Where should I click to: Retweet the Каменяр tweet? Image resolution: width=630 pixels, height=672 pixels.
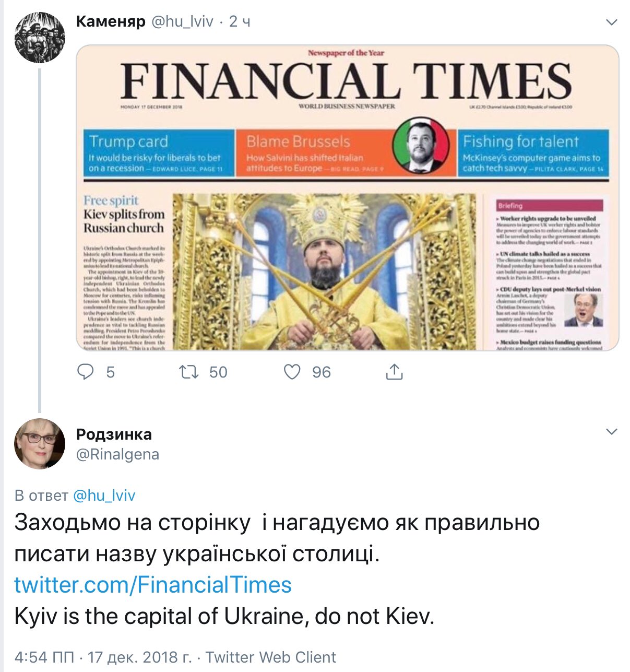[188, 372]
